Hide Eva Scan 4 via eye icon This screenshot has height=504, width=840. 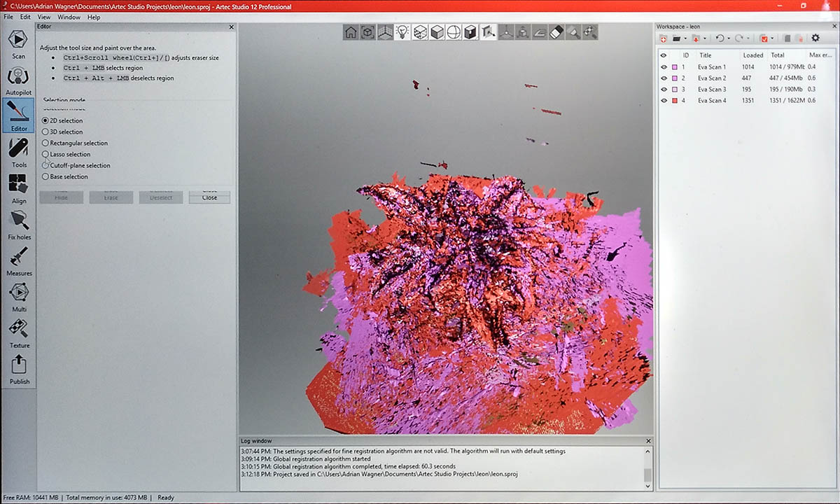pos(664,101)
